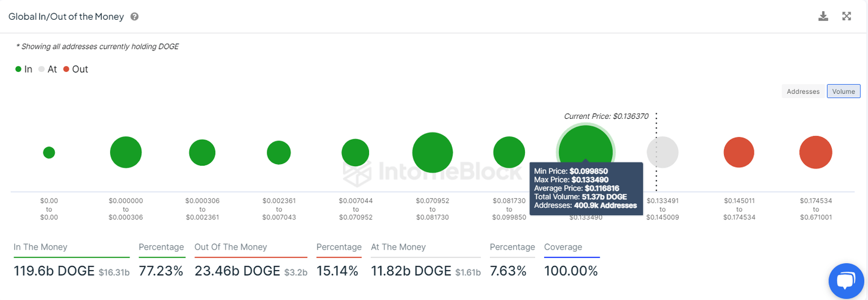
Task: Click the At The Money heading
Action: click(398, 247)
